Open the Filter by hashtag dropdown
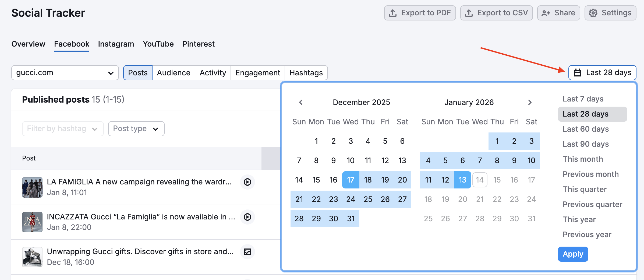 pyautogui.click(x=62, y=128)
